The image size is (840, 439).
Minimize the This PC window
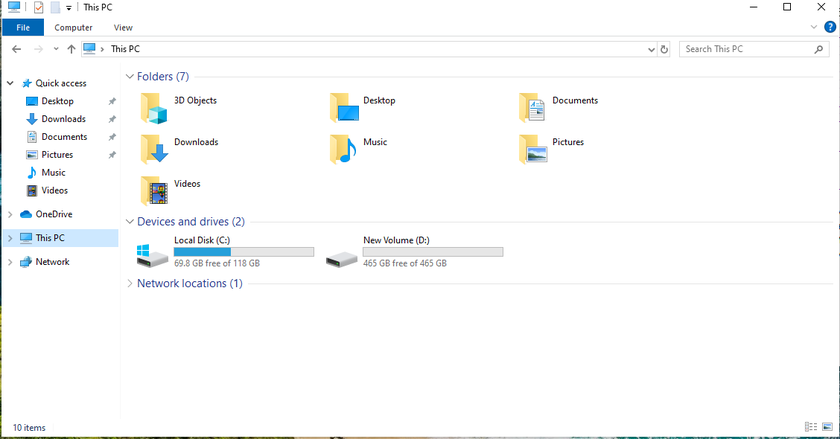coord(753,7)
